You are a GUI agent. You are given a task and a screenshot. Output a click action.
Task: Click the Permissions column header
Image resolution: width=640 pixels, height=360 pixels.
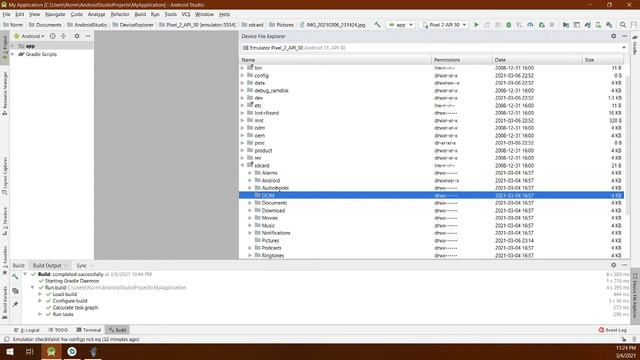click(462, 60)
